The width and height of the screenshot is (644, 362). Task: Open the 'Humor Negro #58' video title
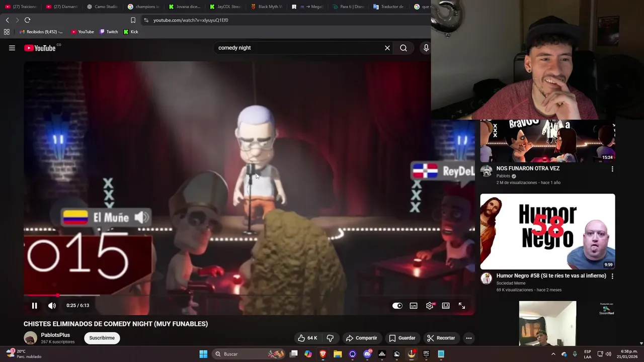point(551,276)
